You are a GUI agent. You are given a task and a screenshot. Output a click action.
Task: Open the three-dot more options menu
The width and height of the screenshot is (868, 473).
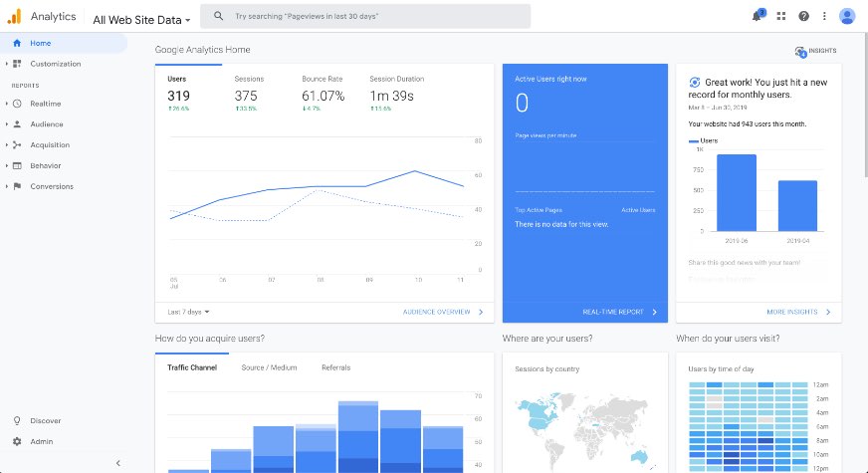[824, 16]
